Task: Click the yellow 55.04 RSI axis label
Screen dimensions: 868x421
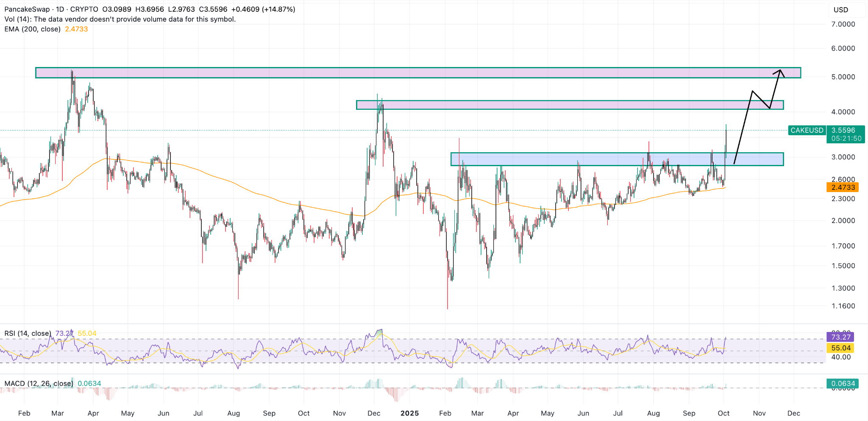Action: pyautogui.click(x=840, y=348)
